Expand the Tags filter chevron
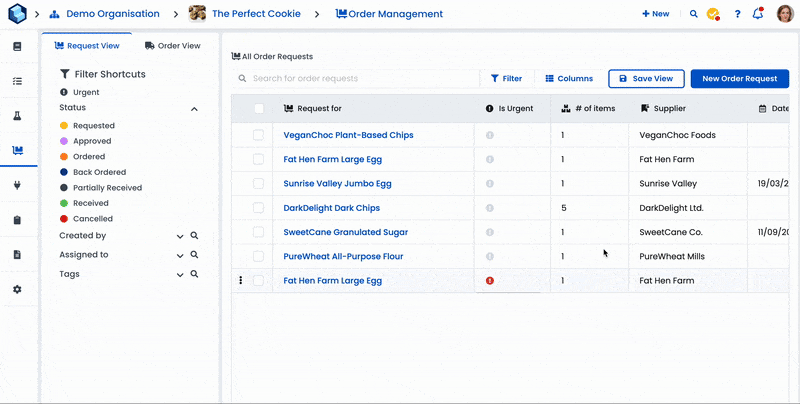 coord(180,274)
